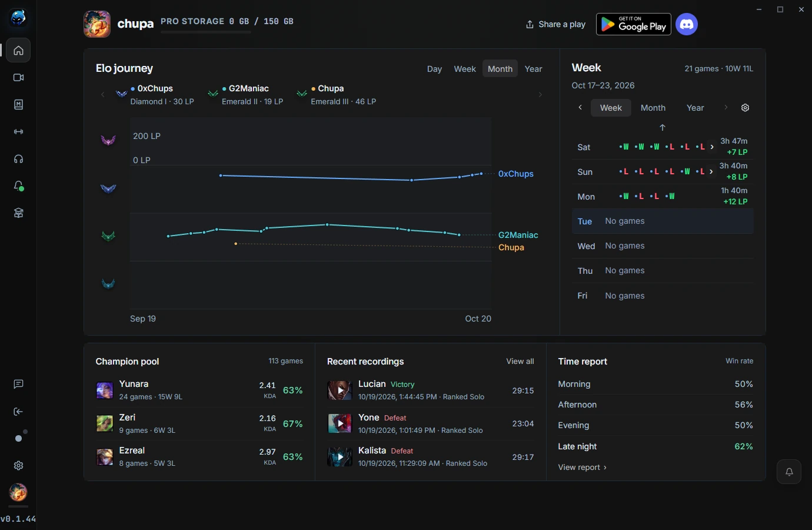Toggle the 0xChups account in the chart legend
The width and height of the screenshot is (812, 530).
click(155, 94)
